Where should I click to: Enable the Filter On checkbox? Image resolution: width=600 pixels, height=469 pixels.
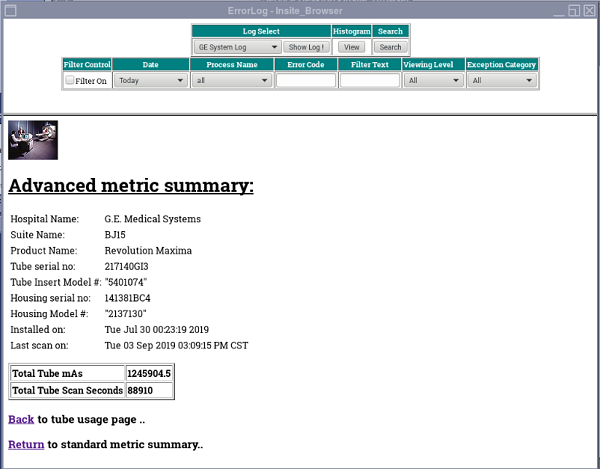tap(70, 80)
